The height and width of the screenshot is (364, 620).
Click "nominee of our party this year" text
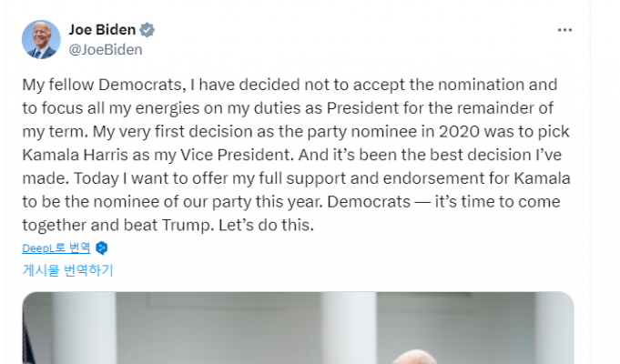(x=162, y=200)
